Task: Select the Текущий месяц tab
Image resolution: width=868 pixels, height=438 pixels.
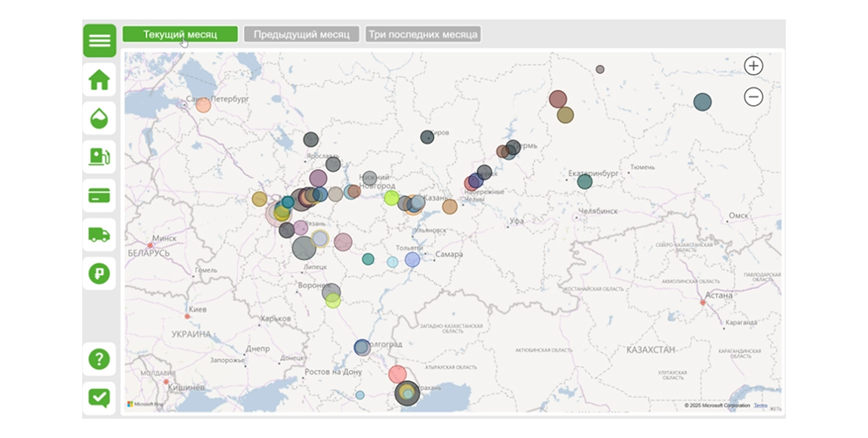Action: [x=180, y=34]
